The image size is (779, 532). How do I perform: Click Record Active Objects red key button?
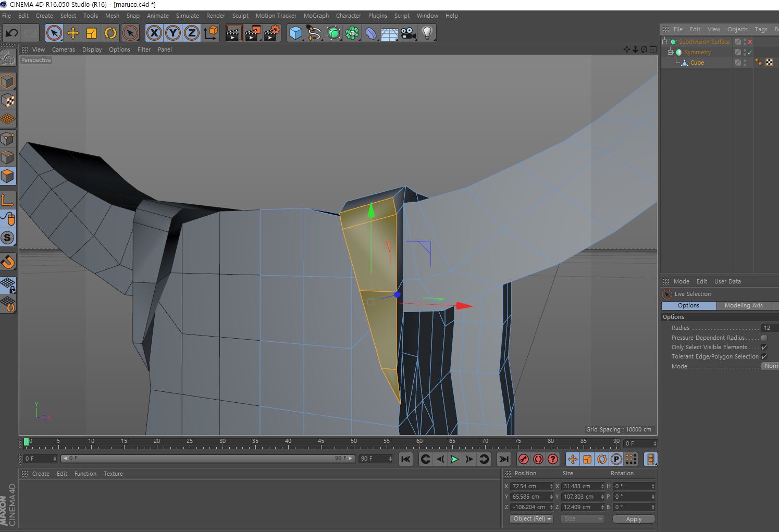tap(523, 459)
